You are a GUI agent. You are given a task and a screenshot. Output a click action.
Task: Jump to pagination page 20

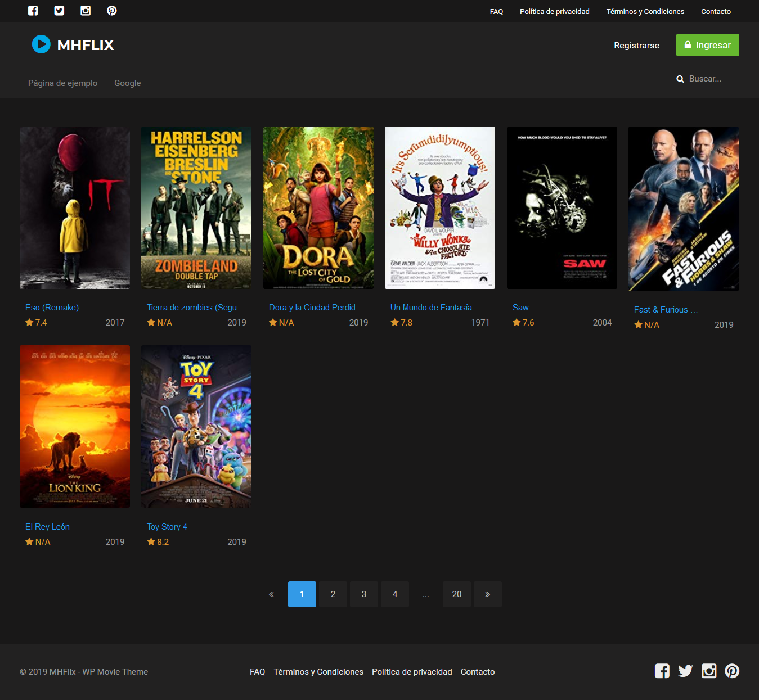457,594
